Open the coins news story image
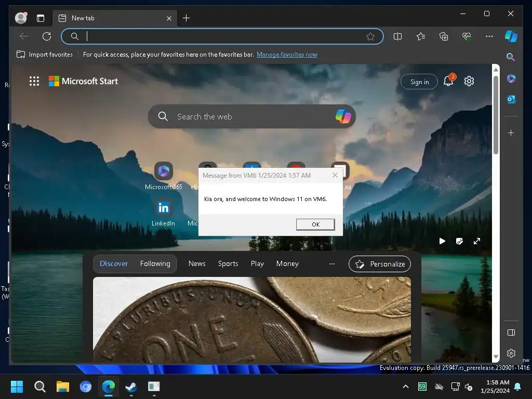The image size is (532, 399). [252, 320]
